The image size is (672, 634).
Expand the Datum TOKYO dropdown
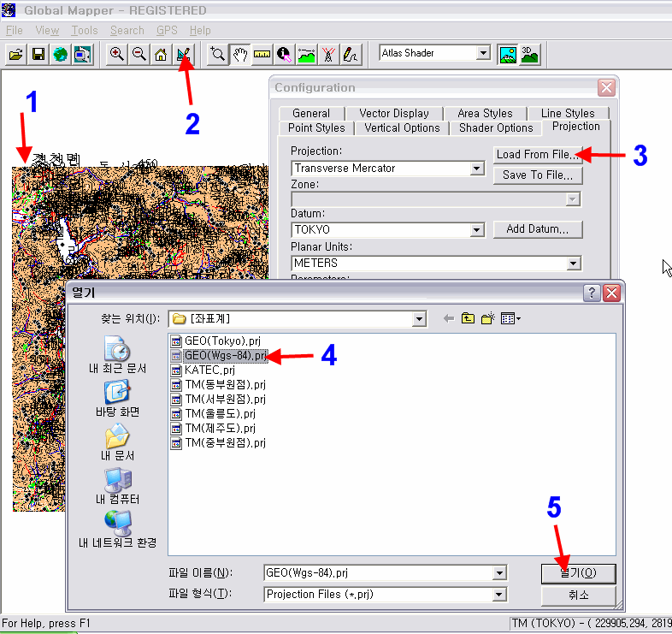pos(476,230)
